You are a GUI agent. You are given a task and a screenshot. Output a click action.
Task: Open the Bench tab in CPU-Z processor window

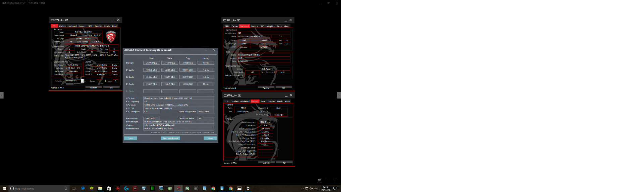[107, 26]
